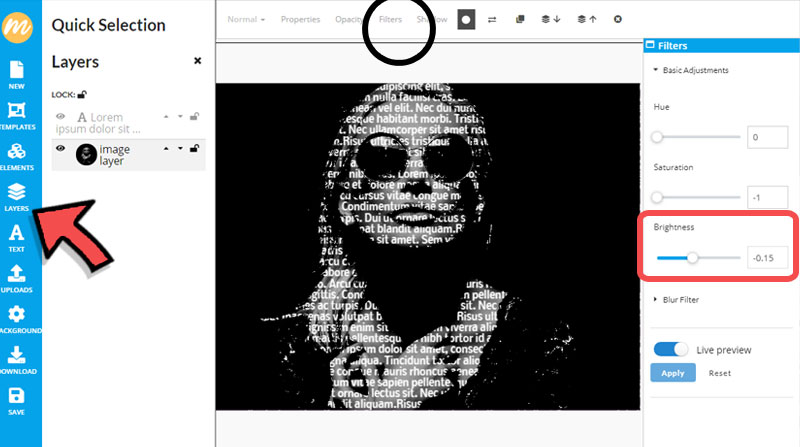Click the Filters panel header icon
800x447 pixels.
[650, 45]
